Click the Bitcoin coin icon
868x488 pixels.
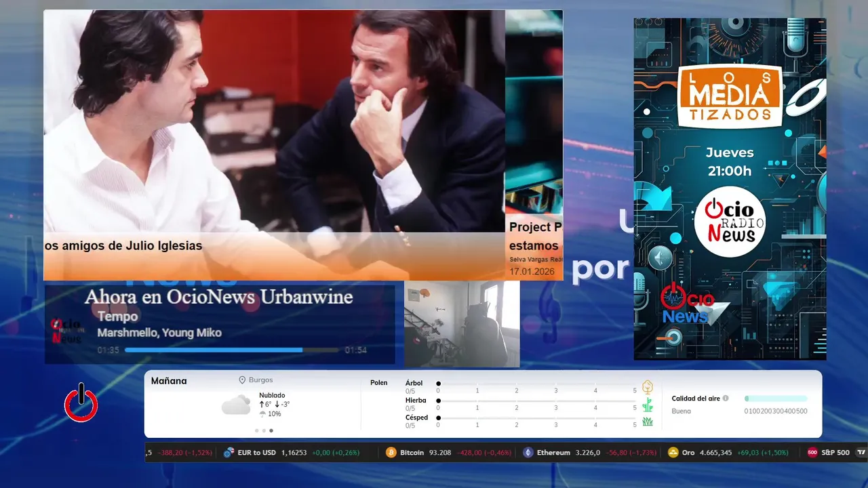click(391, 452)
